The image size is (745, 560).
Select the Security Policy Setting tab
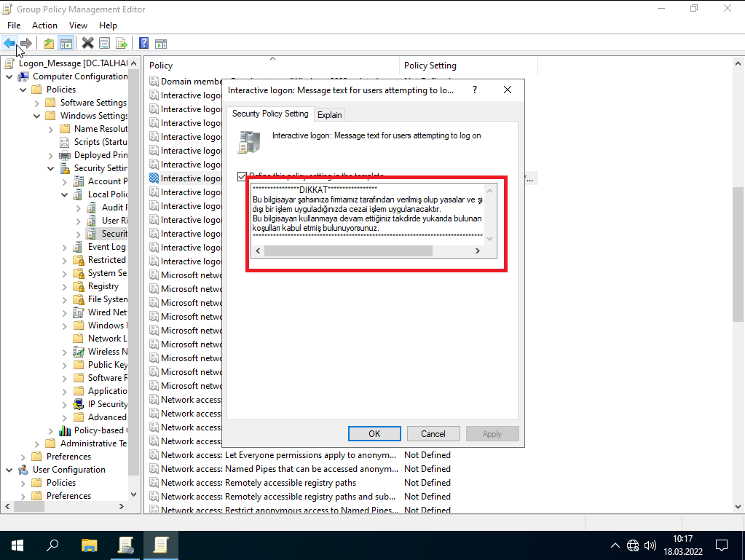[x=270, y=114]
